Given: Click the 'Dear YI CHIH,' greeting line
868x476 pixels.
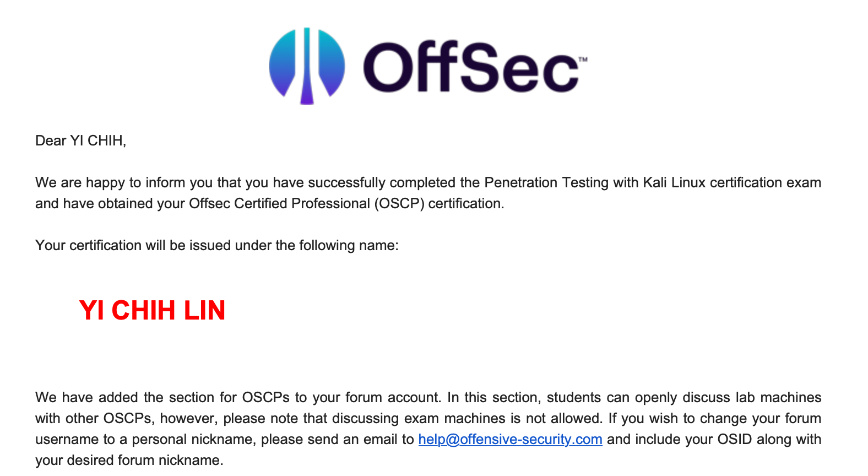Looking at the screenshot, I should tap(81, 141).
